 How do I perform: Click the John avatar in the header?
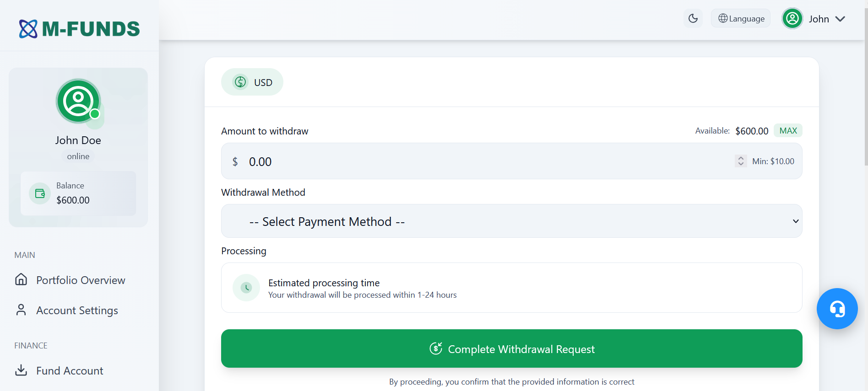pos(792,19)
